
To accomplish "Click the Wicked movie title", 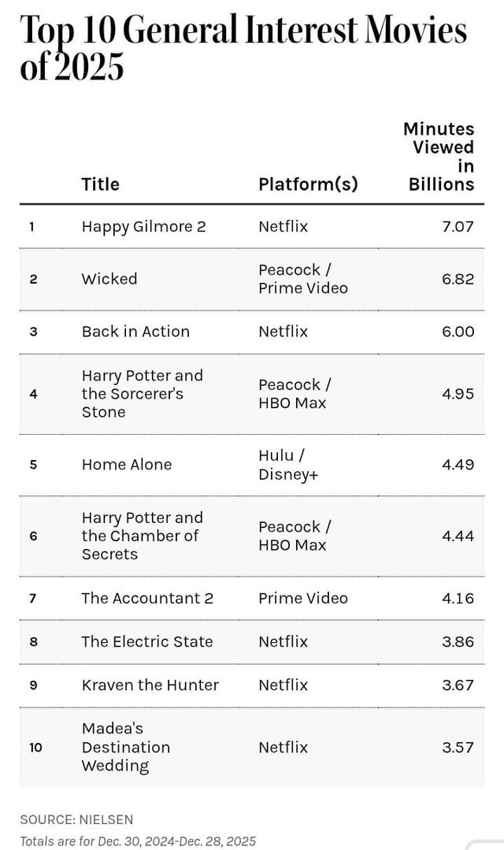I will [x=109, y=279].
